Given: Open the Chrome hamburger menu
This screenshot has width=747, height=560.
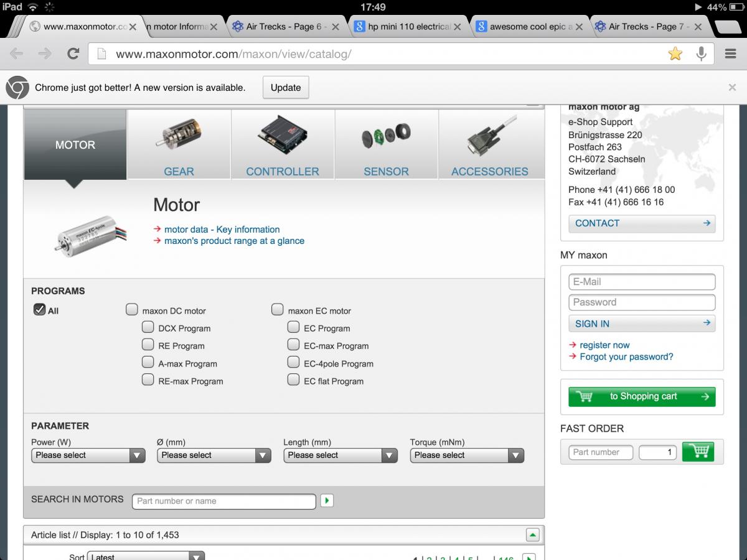Looking at the screenshot, I should [731, 54].
